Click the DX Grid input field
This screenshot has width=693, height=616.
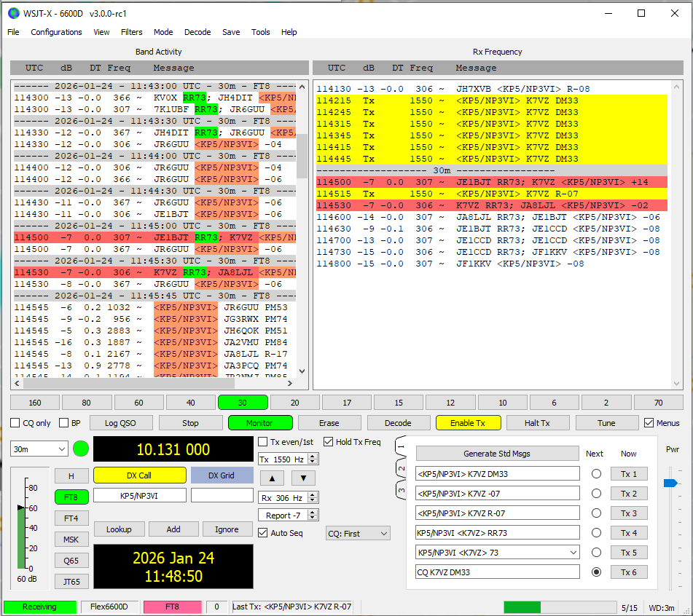coord(222,496)
